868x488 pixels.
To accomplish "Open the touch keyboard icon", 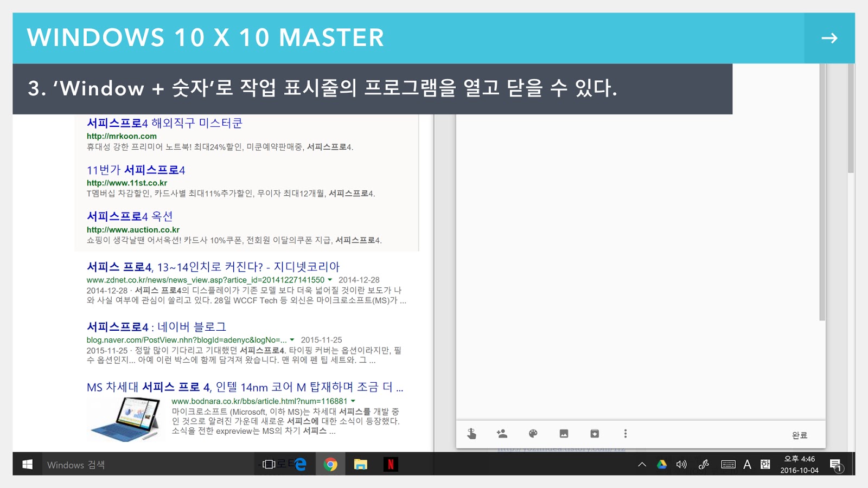I will (x=728, y=464).
